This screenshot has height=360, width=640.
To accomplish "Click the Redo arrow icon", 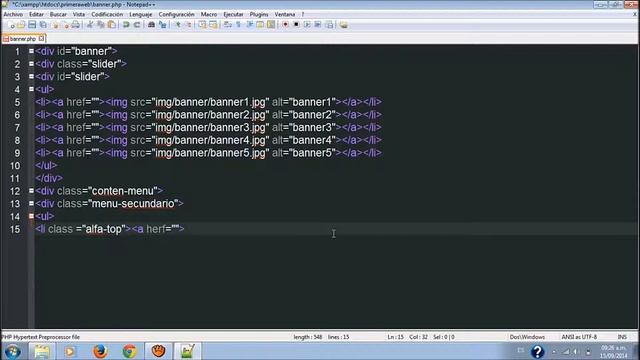I will coord(137,25).
